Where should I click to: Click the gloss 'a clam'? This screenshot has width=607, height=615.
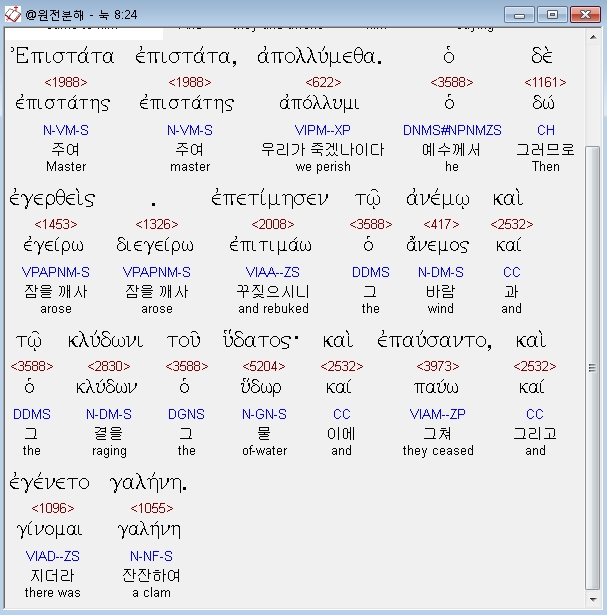pos(151,593)
